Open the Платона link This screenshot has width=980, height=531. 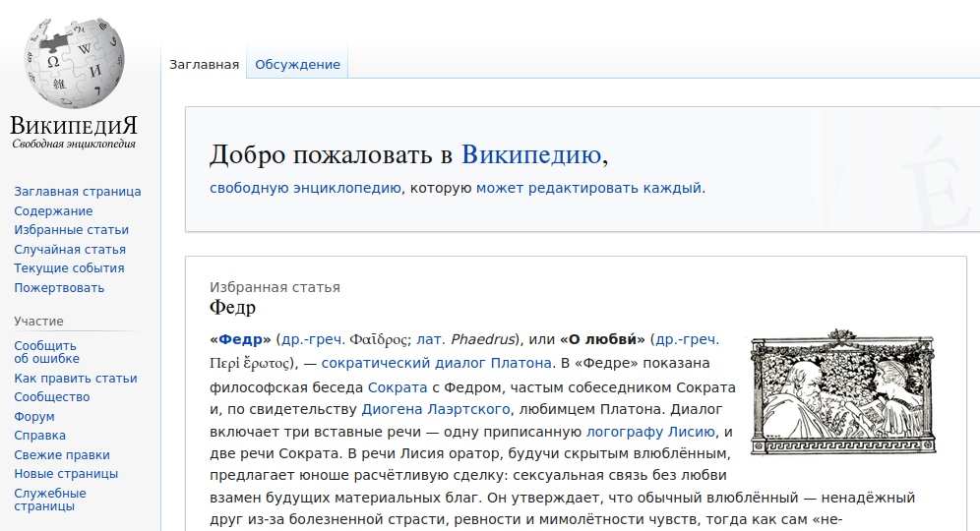pyautogui.click(x=521, y=363)
